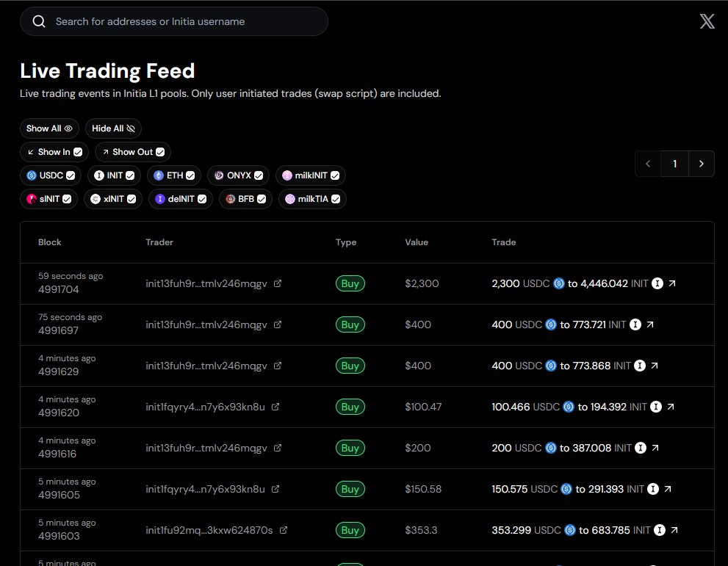
Task: Click USDC coin icon in 2,300 USDC trade
Action: 559,283
